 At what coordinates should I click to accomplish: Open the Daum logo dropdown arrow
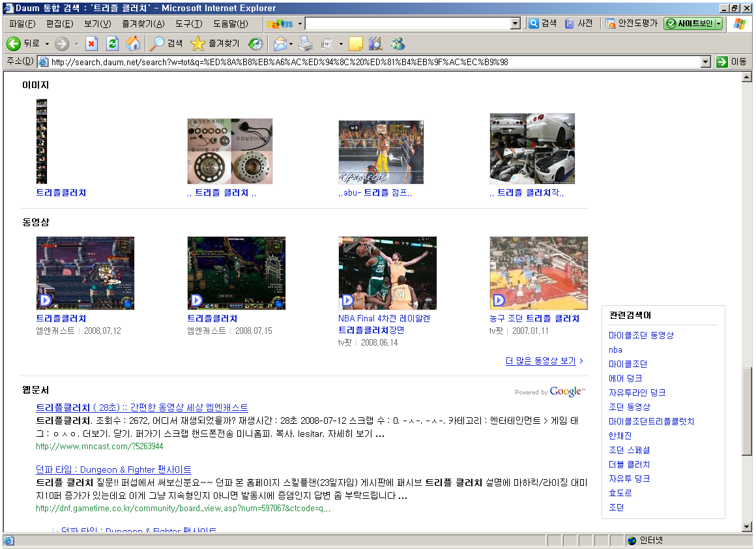tap(300, 23)
